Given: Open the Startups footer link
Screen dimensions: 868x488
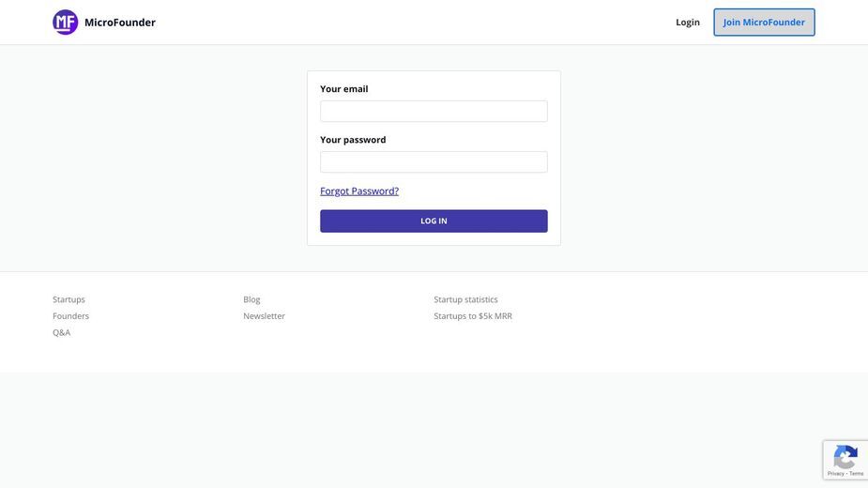Looking at the screenshot, I should click(x=69, y=299).
